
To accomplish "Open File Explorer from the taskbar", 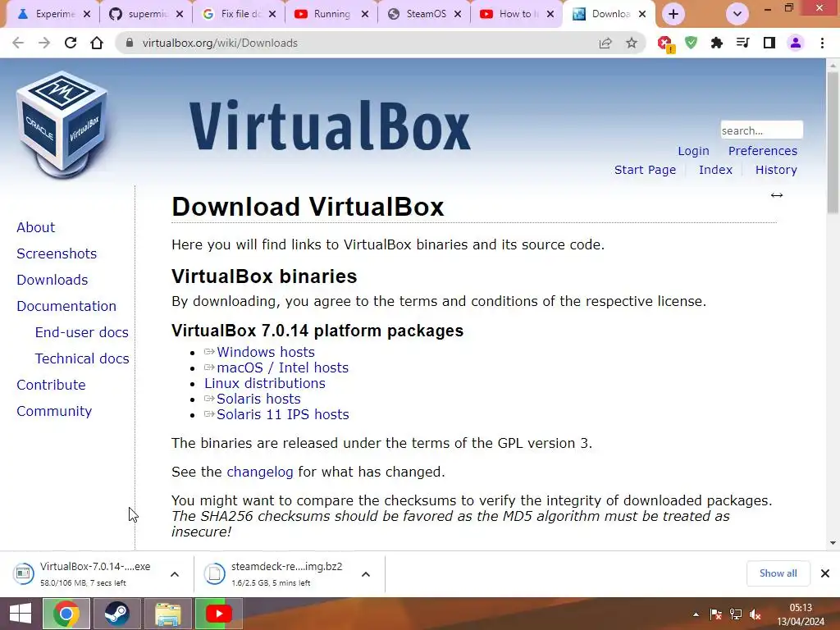I will [x=167, y=614].
